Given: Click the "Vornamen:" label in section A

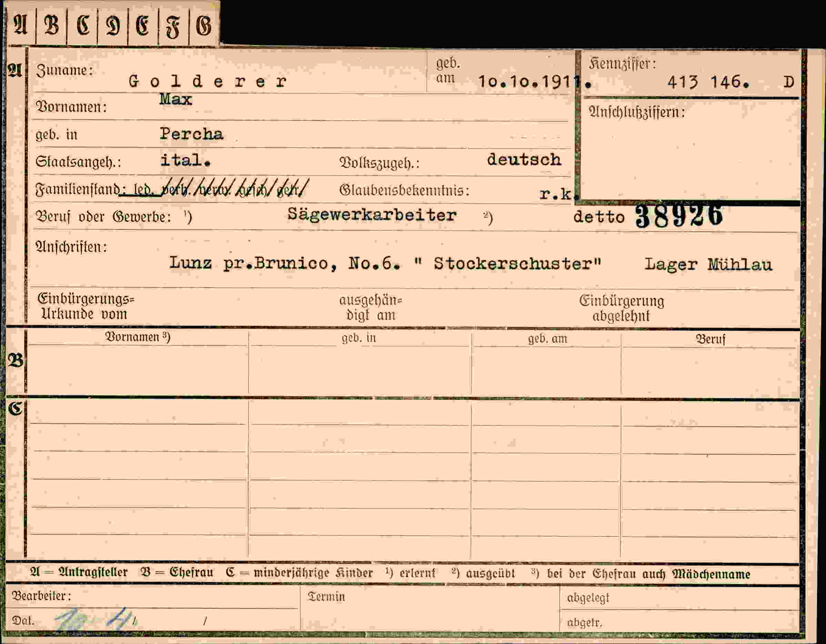Looking at the screenshot, I should [x=71, y=107].
